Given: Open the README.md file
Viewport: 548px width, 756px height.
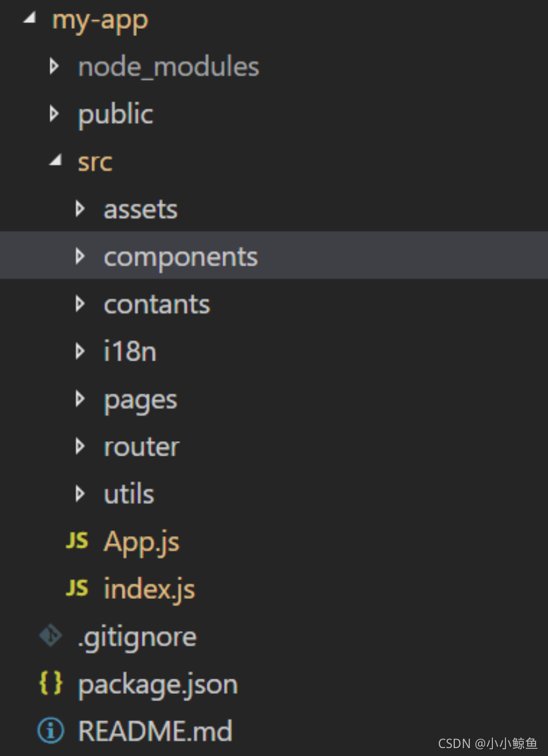Looking at the screenshot, I should pos(155,730).
